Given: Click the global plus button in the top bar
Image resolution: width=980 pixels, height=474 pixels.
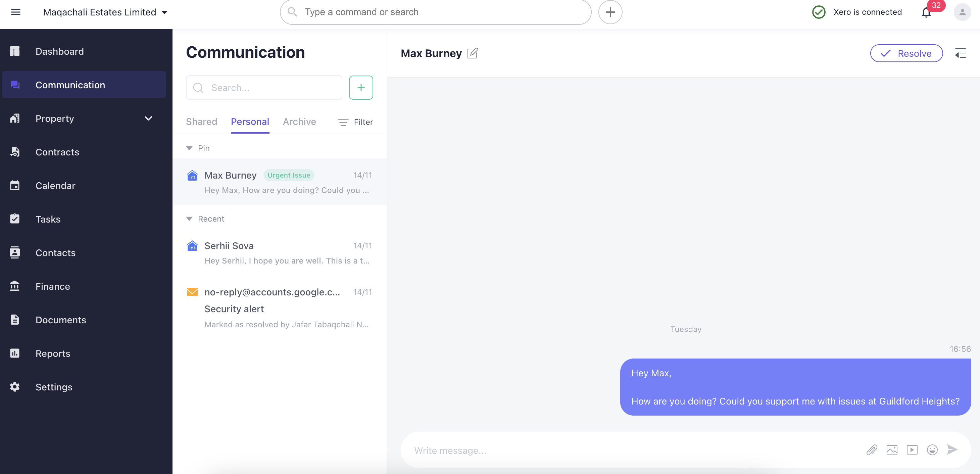Looking at the screenshot, I should [610, 12].
